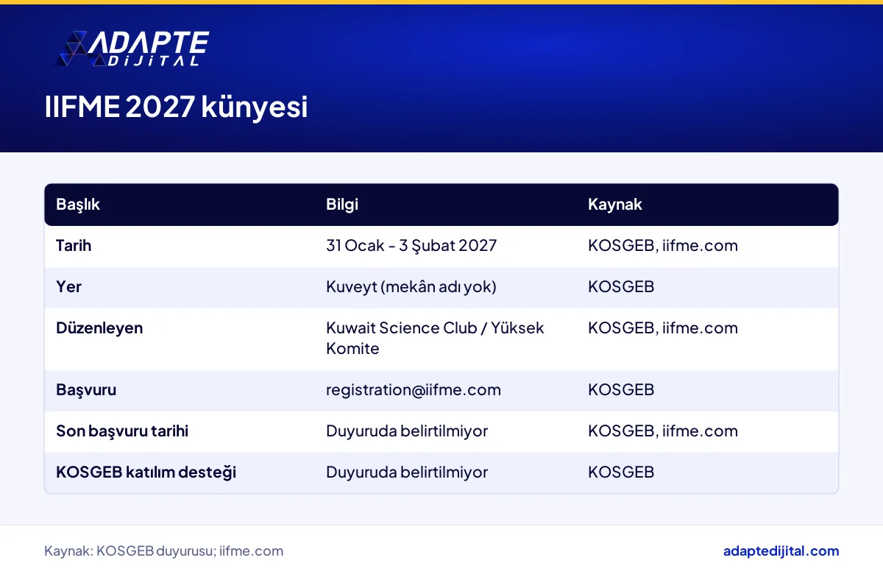Click the Adapte Dijital logo

point(132,49)
